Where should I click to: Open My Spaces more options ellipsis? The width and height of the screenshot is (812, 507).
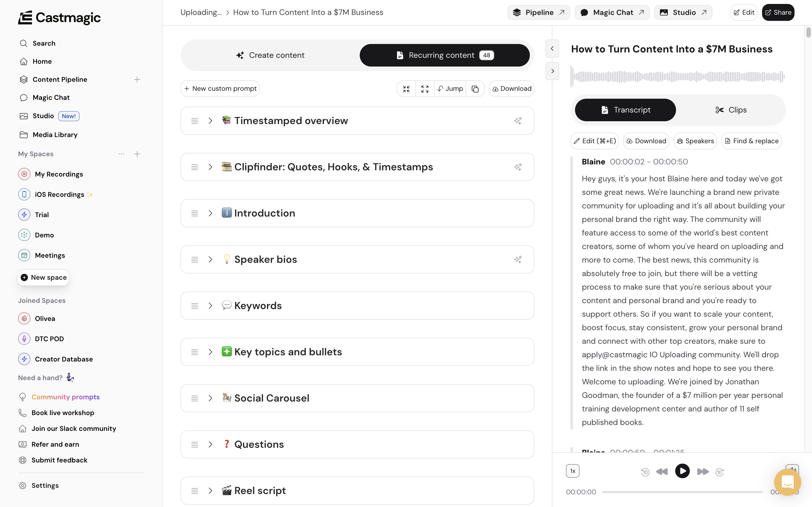(121, 154)
